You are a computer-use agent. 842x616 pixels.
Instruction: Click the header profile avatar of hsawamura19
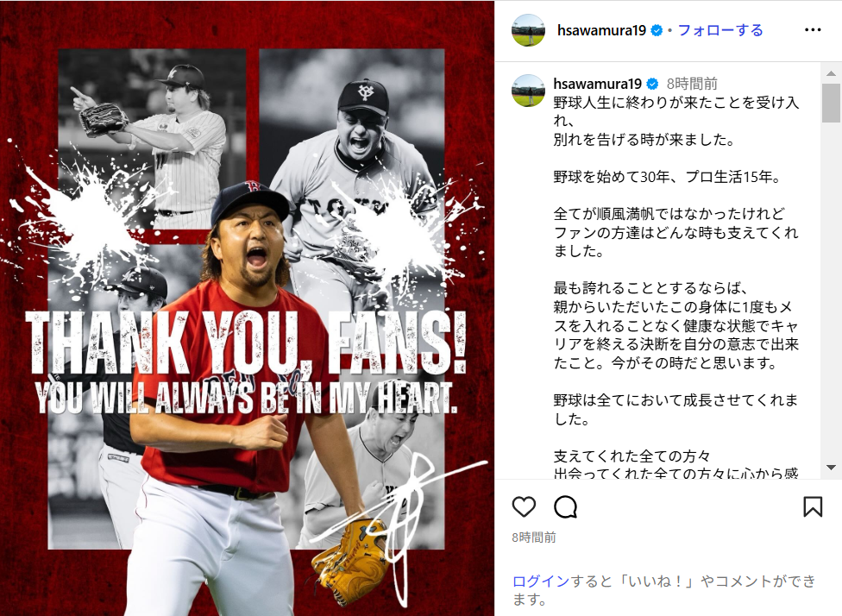coord(528,30)
